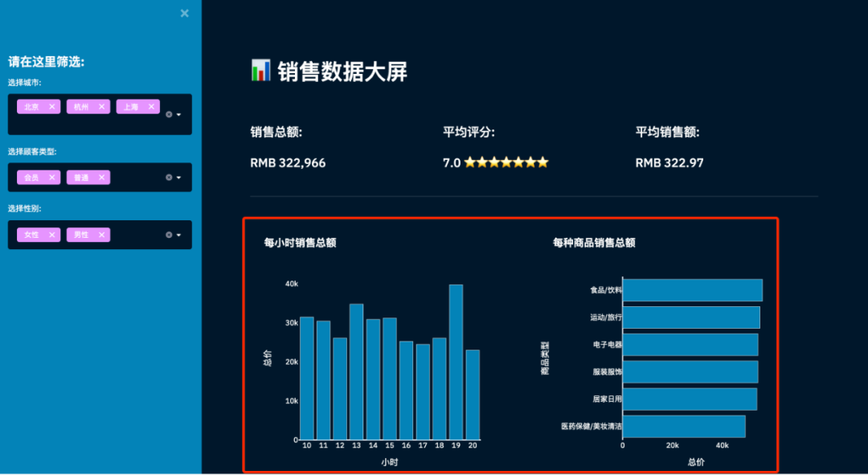
Task: Click the 运动/旅行 product bar
Action: pos(691,317)
